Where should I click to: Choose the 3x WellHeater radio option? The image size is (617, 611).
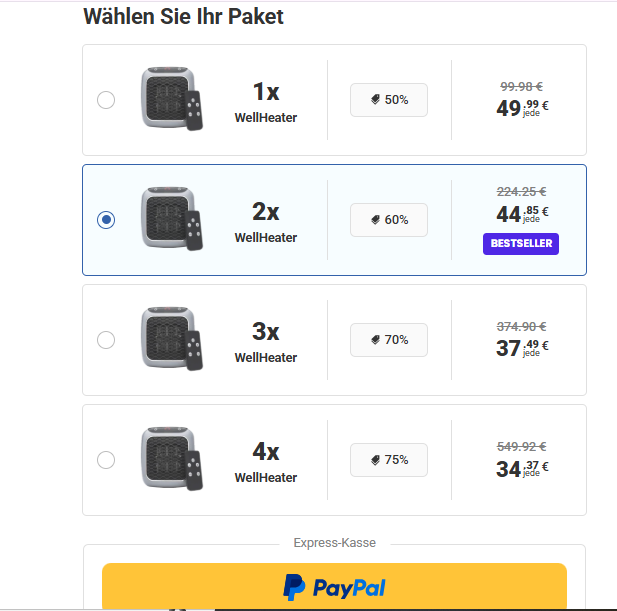pyautogui.click(x=106, y=340)
